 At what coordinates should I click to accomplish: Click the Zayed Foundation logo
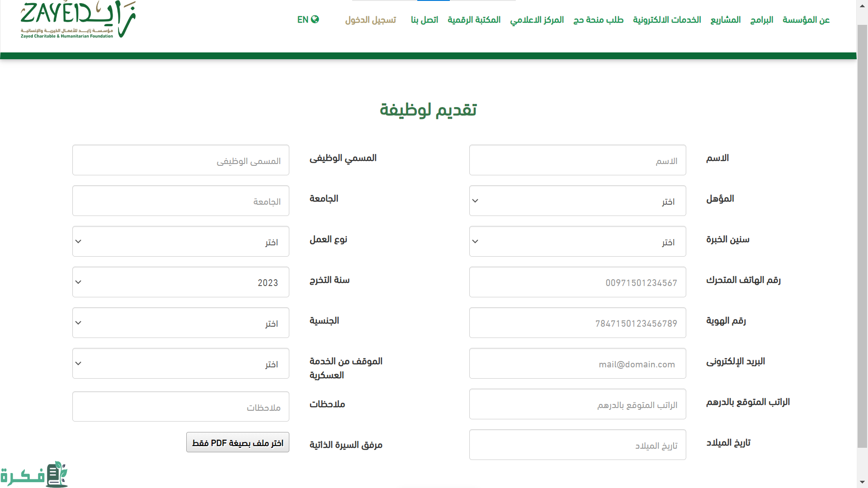(x=78, y=20)
